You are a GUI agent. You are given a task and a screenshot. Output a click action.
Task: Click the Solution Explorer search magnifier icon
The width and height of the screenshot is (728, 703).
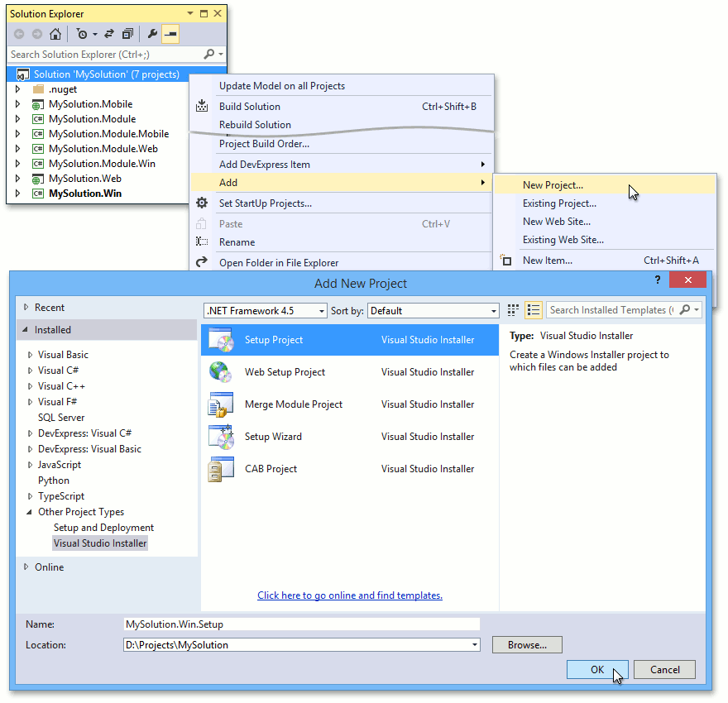[209, 55]
